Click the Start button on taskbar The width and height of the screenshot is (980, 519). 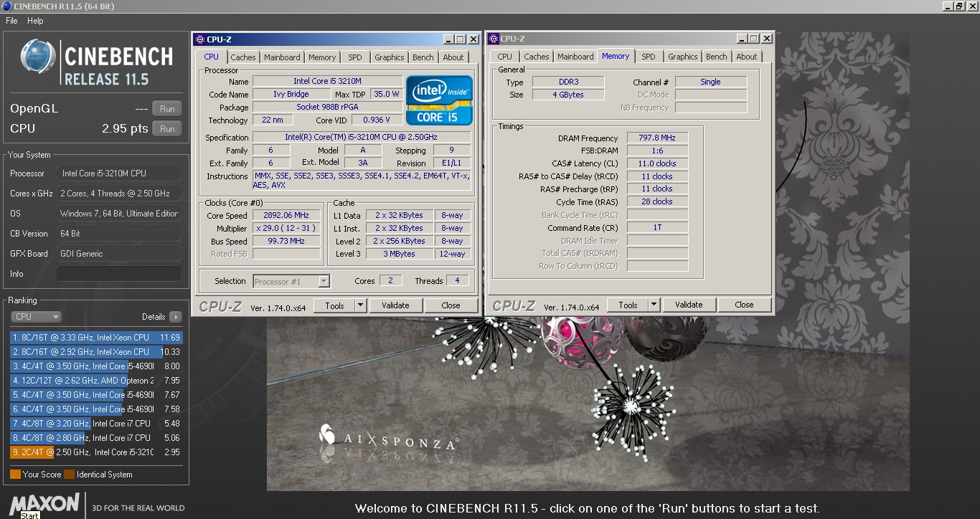point(29,515)
